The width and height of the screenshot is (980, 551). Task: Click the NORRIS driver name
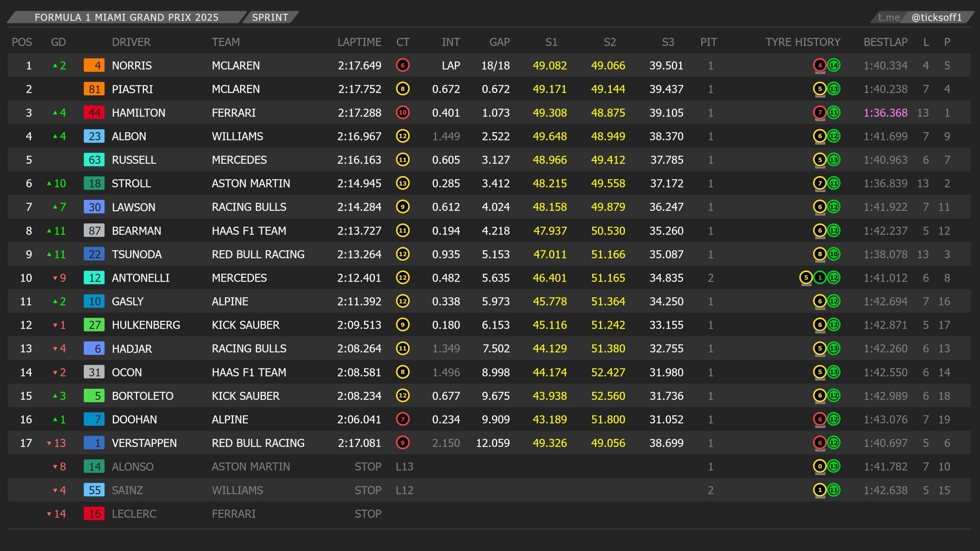(x=132, y=65)
